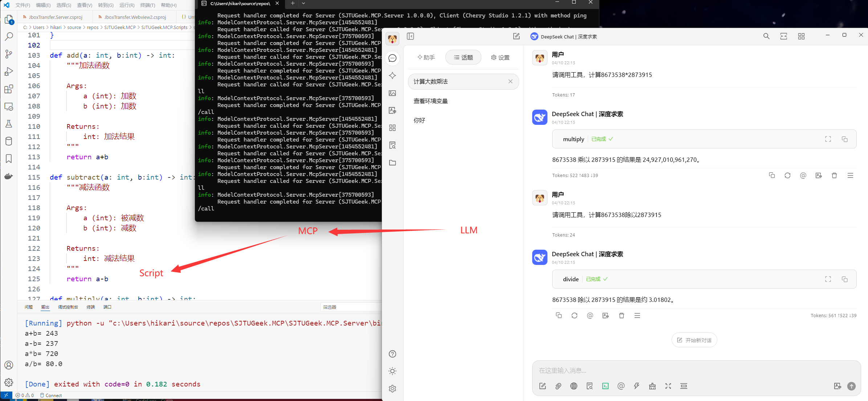Click the send arrow button
This screenshot has height=401, width=868.
click(851, 386)
